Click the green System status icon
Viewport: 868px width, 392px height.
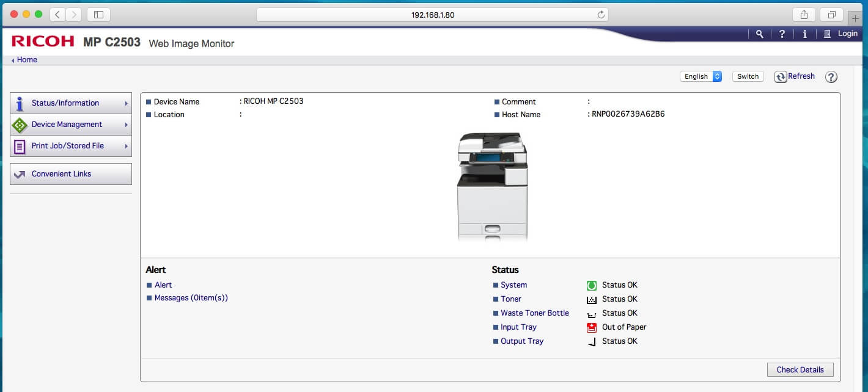(591, 285)
